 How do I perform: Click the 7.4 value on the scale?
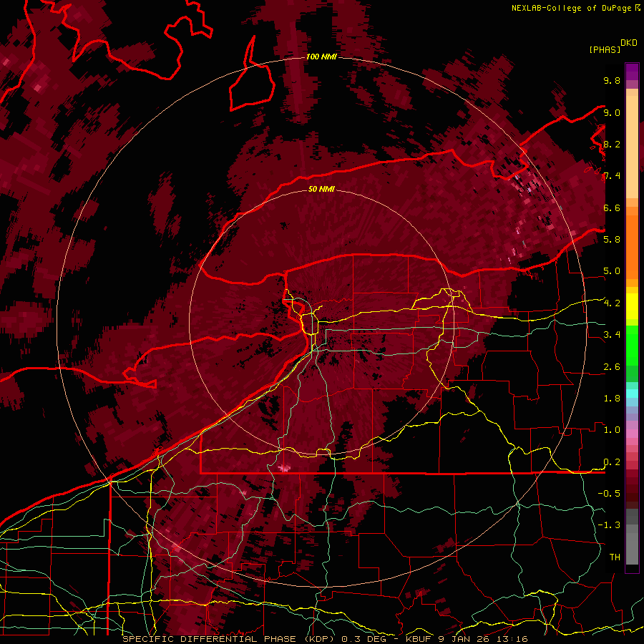612,176
